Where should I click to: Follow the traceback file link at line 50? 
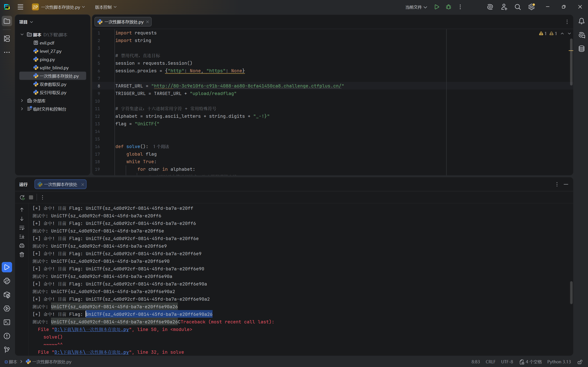pos(92,329)
